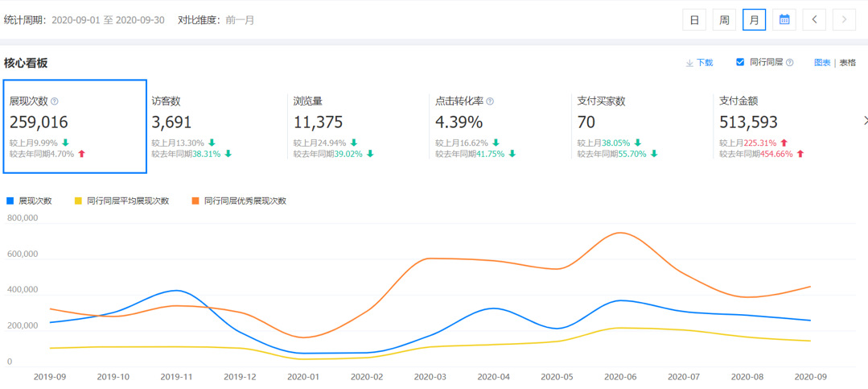Click the next period arrow
This screenshot has height=389, width=868.
tap(844, 20)
